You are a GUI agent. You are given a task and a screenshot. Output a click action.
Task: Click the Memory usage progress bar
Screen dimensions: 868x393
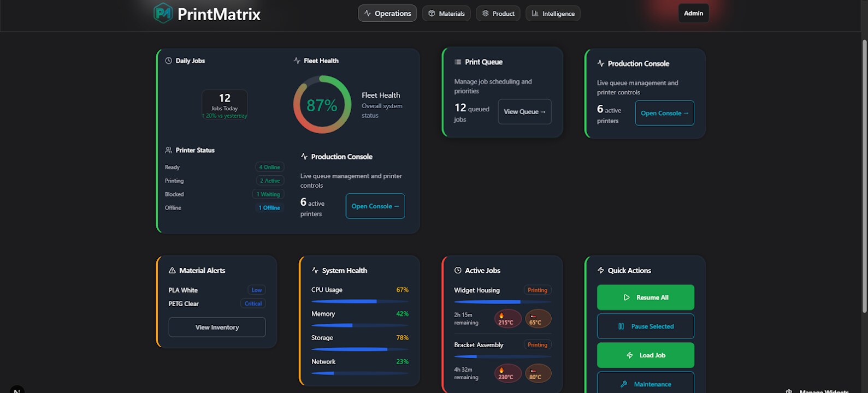point(360,325)
